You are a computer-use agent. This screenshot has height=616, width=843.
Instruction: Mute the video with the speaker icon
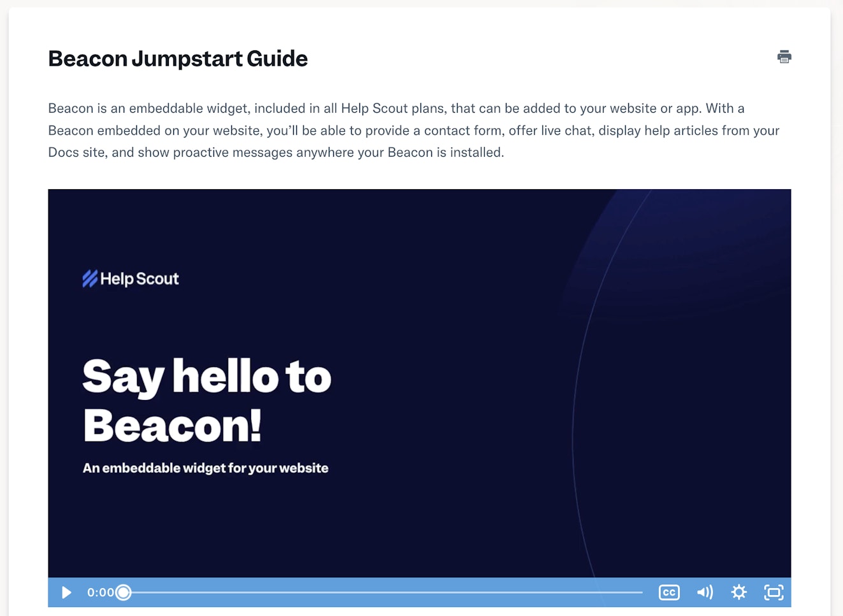click(704, 592)
